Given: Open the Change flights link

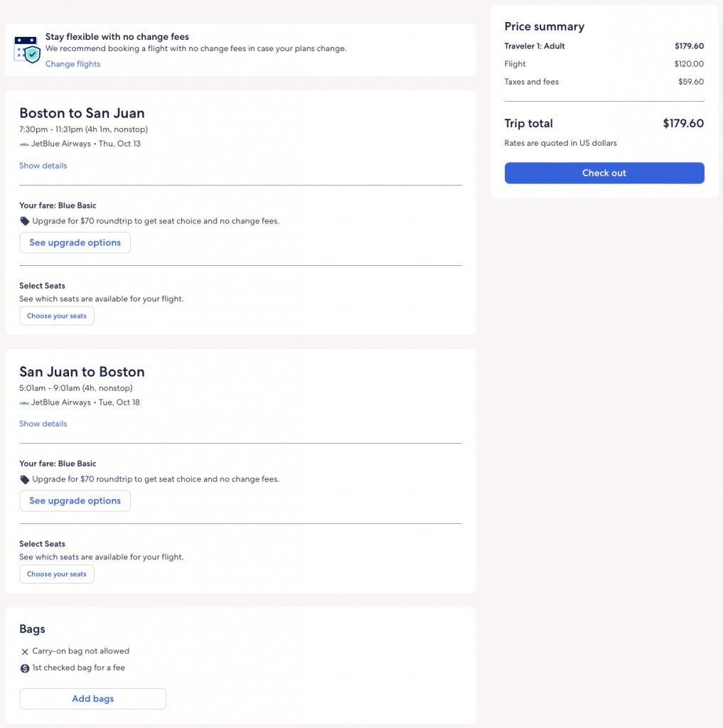Looking at the screenshot, I should [x=73, y=64].
